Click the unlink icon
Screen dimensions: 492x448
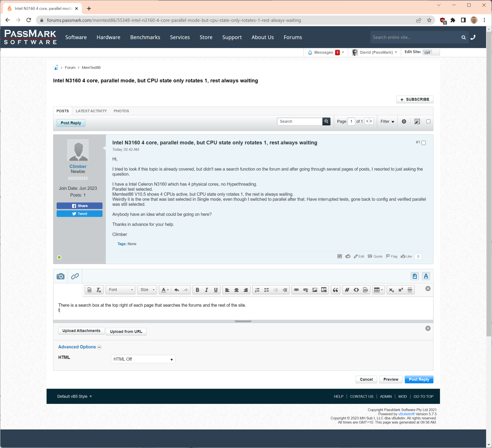tap(306, 290)
